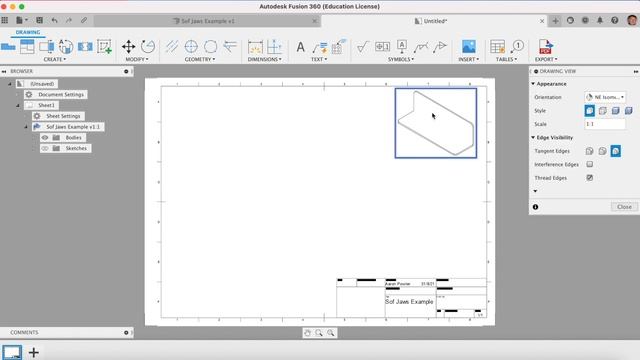Image resolution: width=640 pixels, height=360 pixels.
Task: Open the Orientation dropdown
Action: [605, 97]
